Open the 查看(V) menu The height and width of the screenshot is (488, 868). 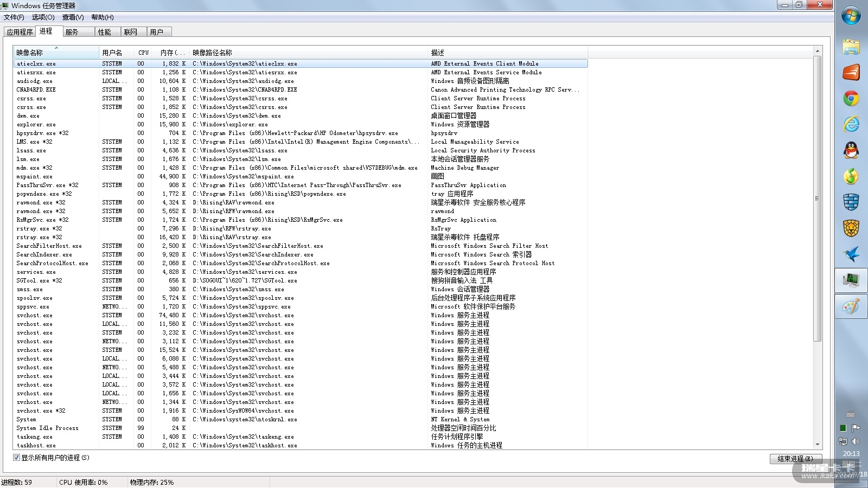coord(73,17)
